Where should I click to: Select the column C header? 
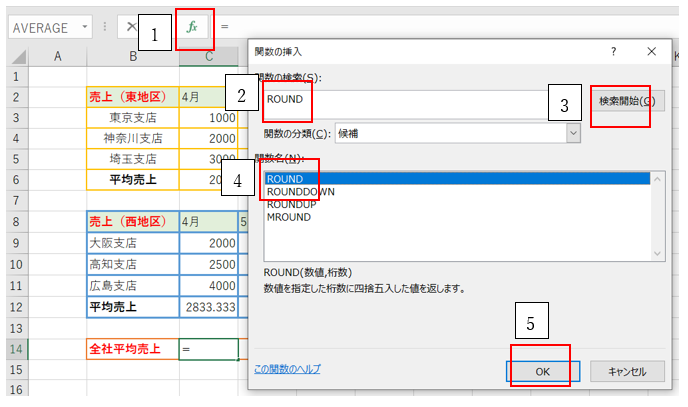[209, 56]
